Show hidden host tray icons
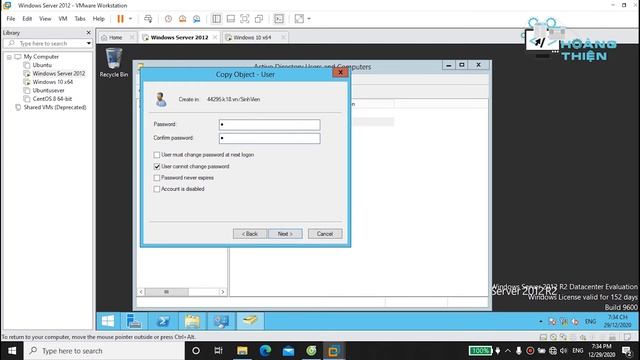This screenshot has width=640, height=360. [508, 351]
